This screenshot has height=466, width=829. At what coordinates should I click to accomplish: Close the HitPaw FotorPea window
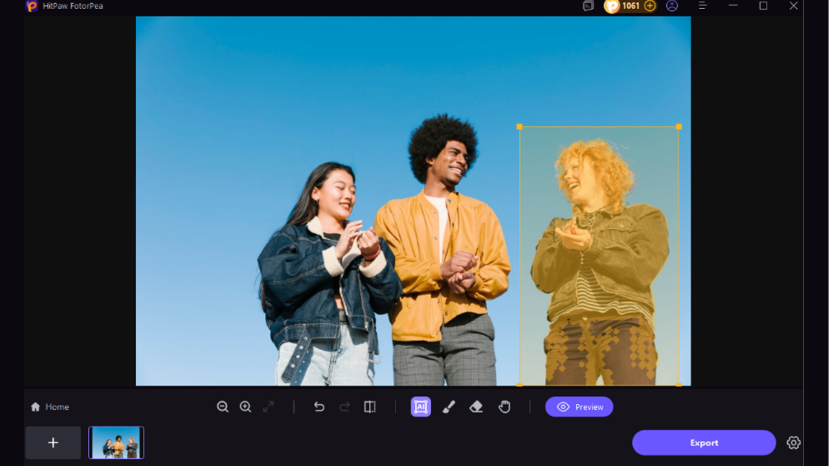tap(794, 6)
